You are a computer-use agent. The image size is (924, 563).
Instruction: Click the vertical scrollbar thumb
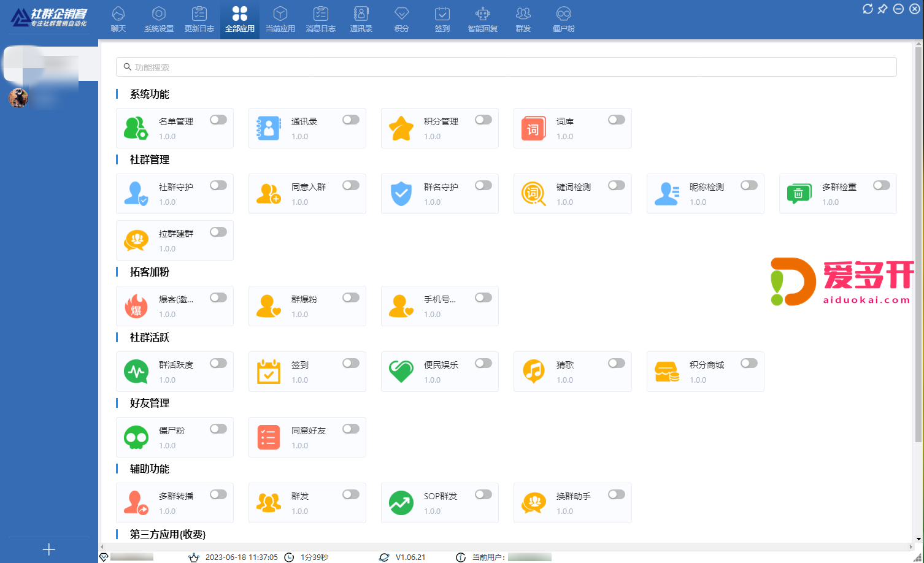point(918,243)
